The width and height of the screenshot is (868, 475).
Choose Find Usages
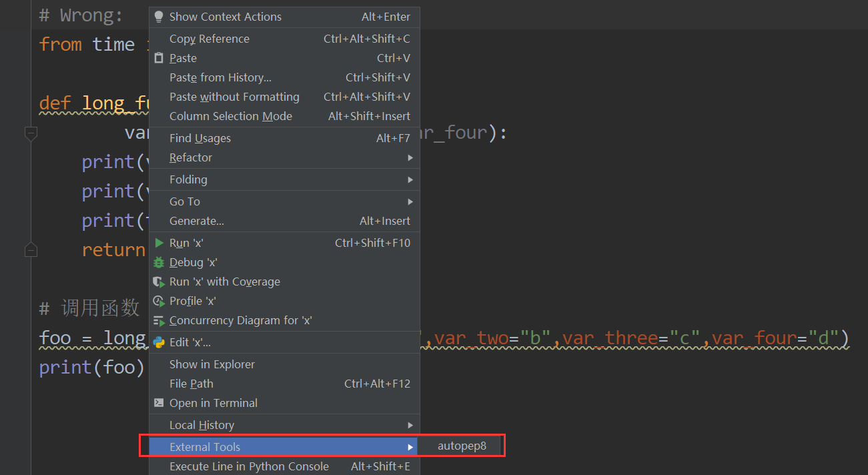point(284,138)
